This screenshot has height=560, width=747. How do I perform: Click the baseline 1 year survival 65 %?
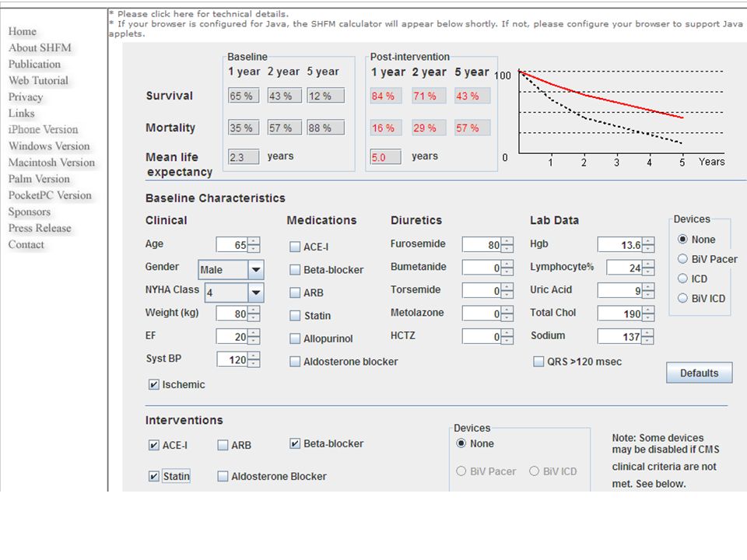[x=244, y=96]
